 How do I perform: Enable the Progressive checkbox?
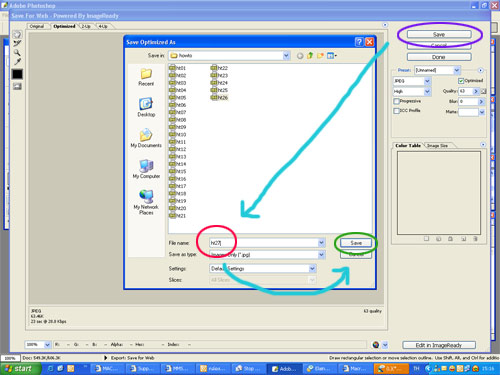(x=397, y=101)
